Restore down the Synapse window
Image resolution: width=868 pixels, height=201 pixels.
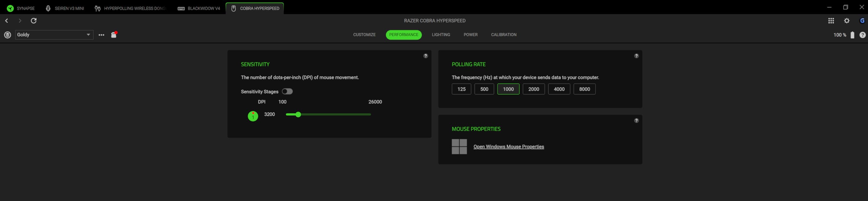[846, 7]
